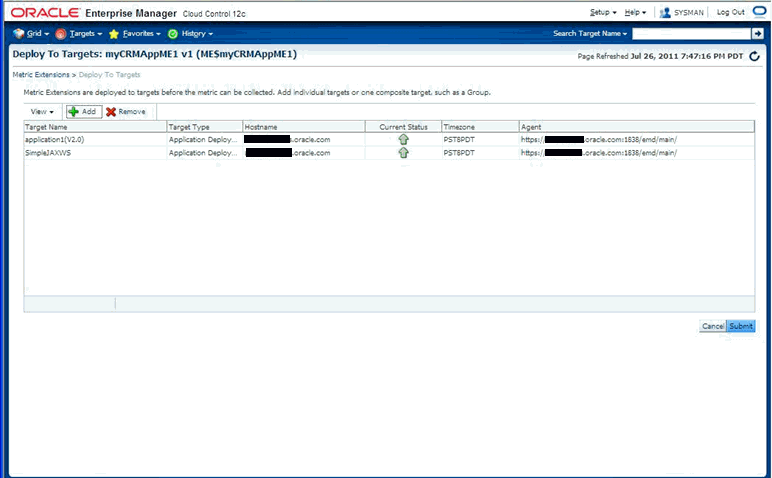The image size is (772, 478).
Task: Click the Remove button
Action: [126, 112]
